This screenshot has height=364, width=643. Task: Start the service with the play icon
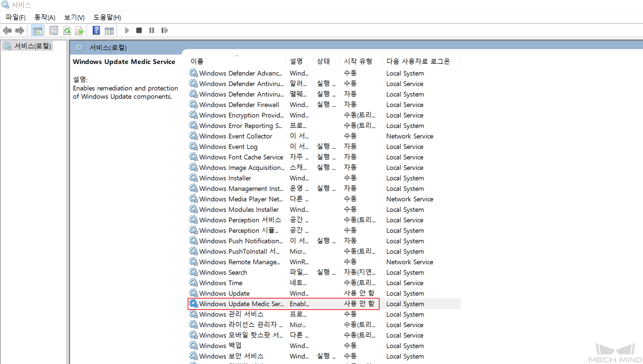[127, 31]
